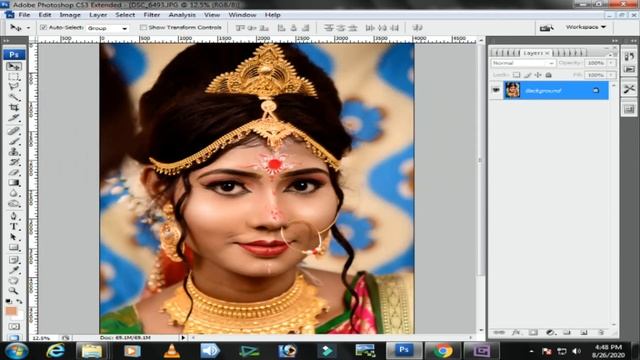Select the Dodge tool
This screenshot has width=640, height=360.
(x=14, y=203)
